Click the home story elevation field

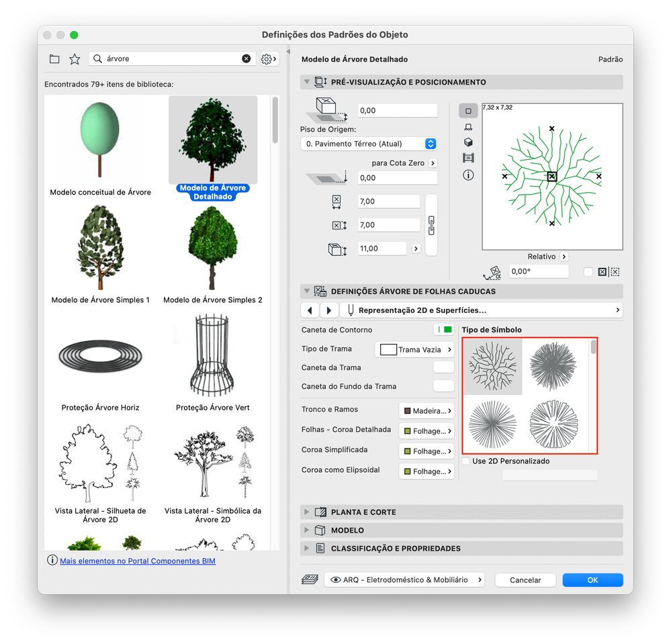(397, 110)
